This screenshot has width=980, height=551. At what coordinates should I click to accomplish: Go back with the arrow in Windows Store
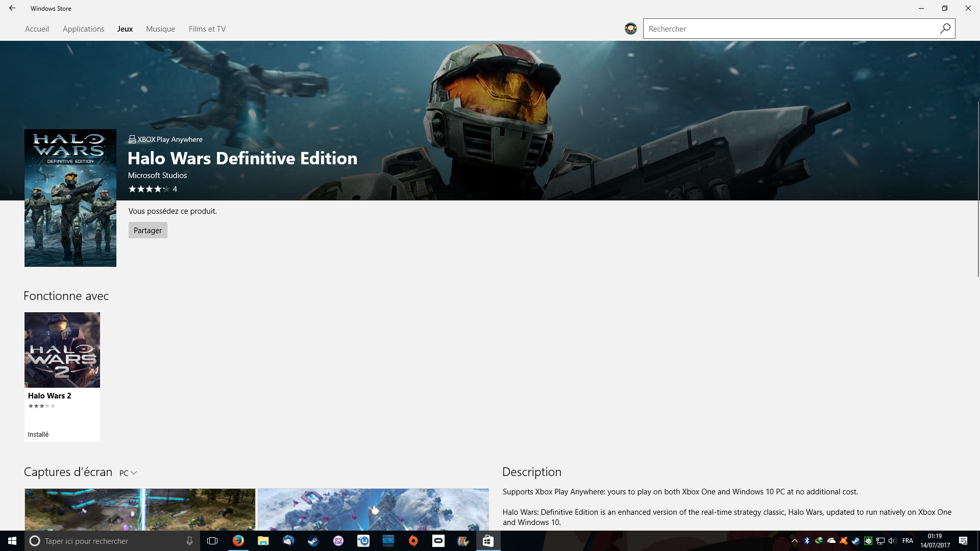click(x=12, y=8)
